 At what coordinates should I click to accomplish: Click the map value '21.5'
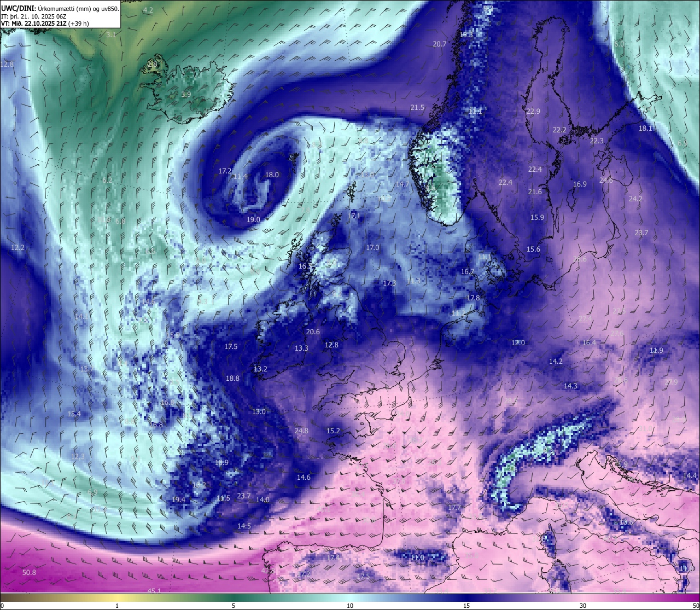[x=417, y=108]
